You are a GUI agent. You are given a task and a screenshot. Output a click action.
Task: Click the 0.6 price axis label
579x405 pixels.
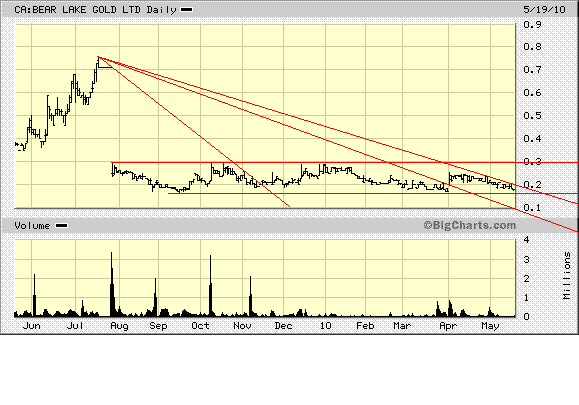coord(532,92)
